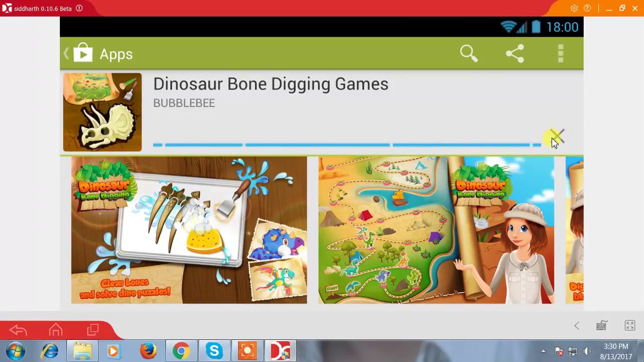Tap the recent apps button in emulator
This screenshot has height=362, width=644.
[93, 330]
